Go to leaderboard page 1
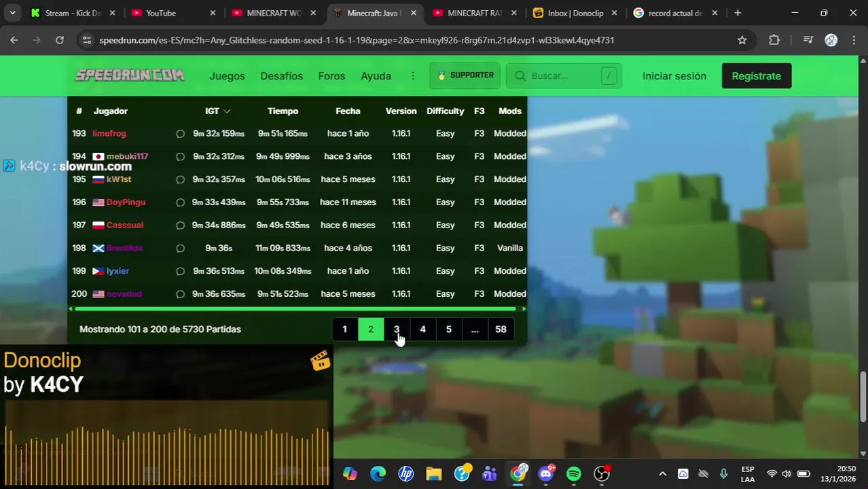868x489 pixels. tap(344, 329)
